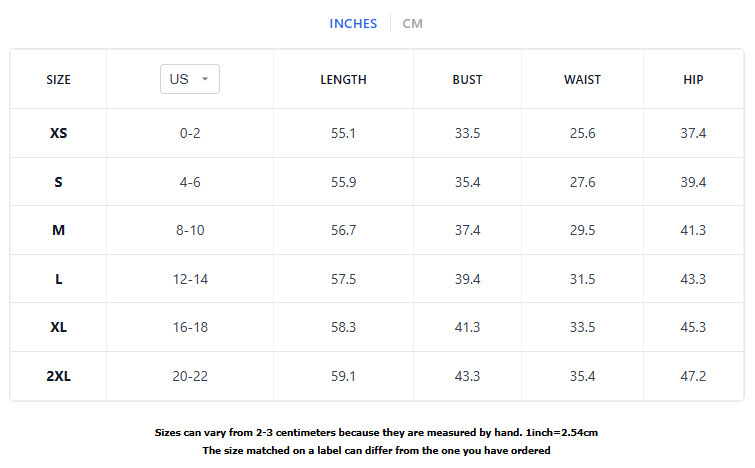
Task: Click the dropdown arrow beside US
Action: 205,79
